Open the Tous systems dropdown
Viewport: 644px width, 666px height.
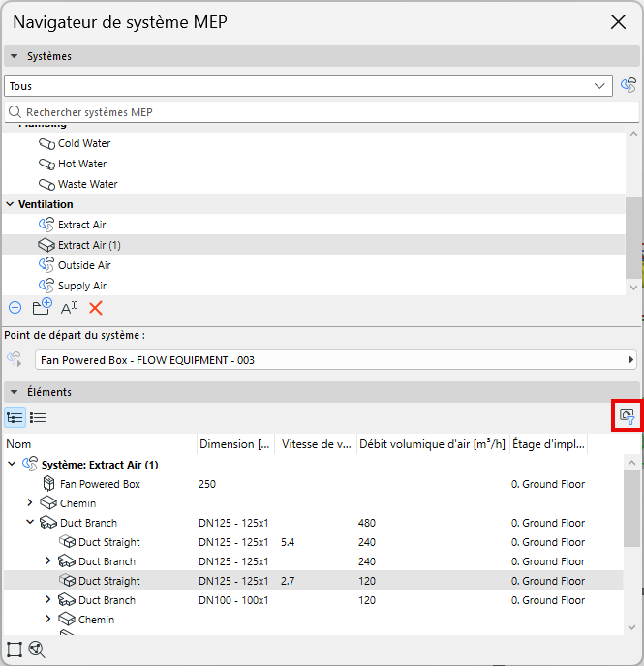click(308, 86)
